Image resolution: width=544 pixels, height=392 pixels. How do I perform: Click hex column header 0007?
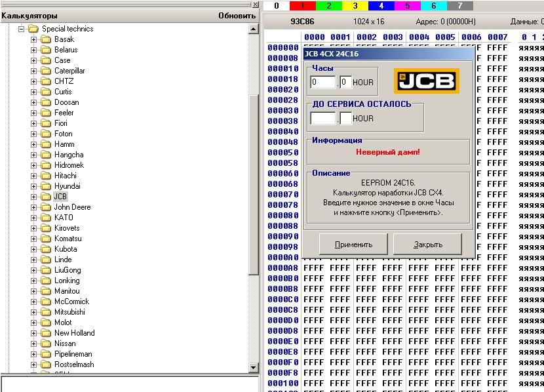click(x=497, y=37)
